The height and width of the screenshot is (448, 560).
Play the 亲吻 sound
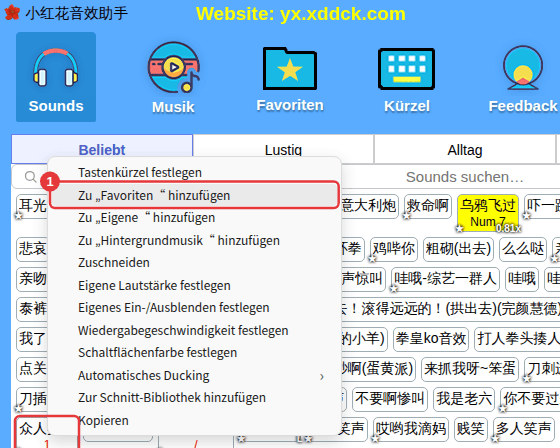[x=32, y=279]
